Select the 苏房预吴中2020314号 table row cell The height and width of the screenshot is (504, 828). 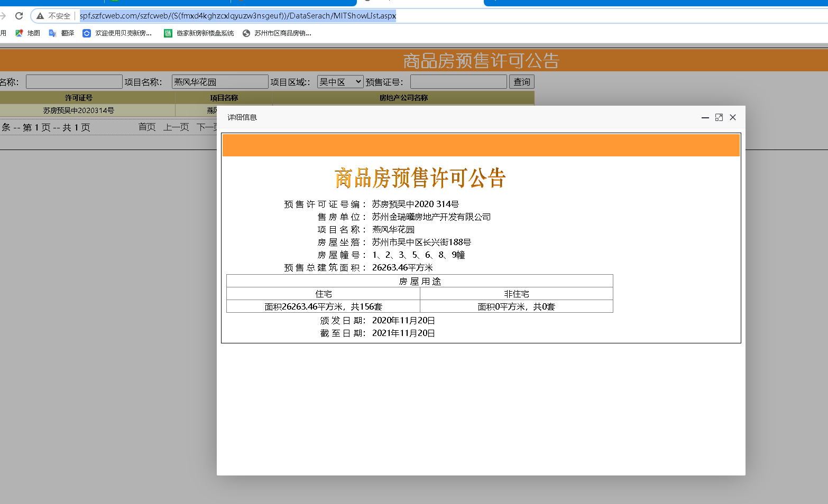pyautogui.click(x=79, y=110)
